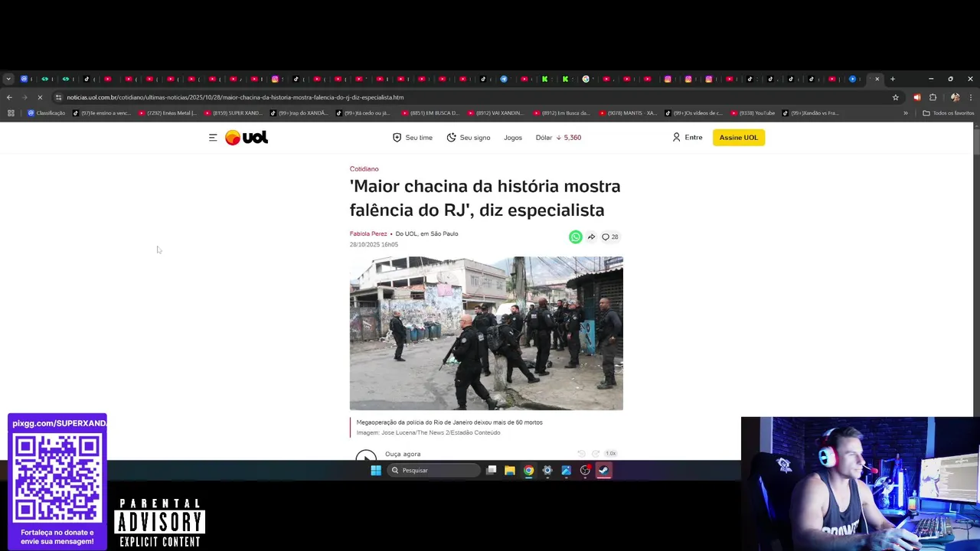Open the Chrome three-dot menu
The width and height of the screenshot is (980, 551).
click(x=971, y=97)
